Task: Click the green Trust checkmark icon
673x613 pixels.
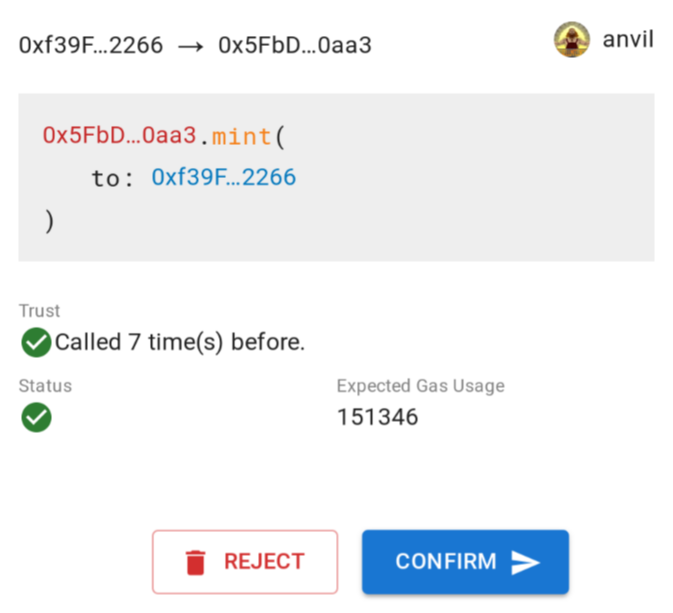Action: pyautogui.click(x=36, y=343)
